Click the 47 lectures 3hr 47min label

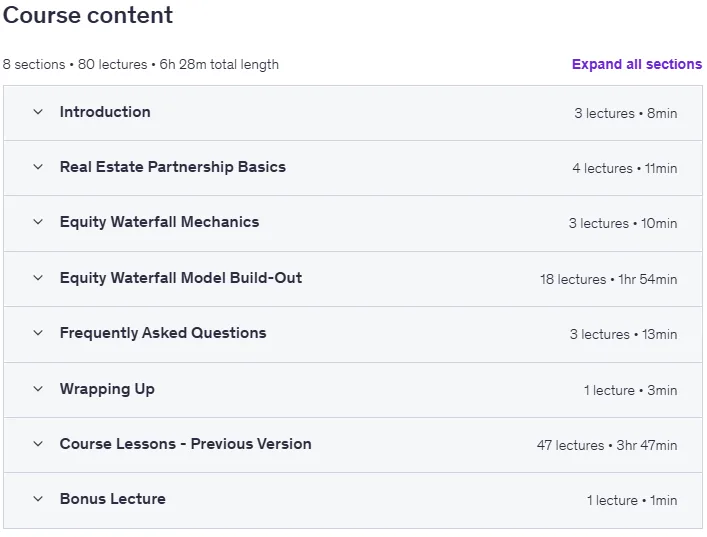pyautogui.click(x=606, y=445)
